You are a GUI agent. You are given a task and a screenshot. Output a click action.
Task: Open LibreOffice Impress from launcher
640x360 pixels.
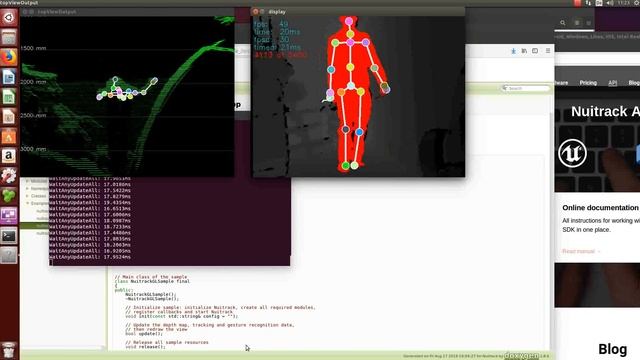9,116
